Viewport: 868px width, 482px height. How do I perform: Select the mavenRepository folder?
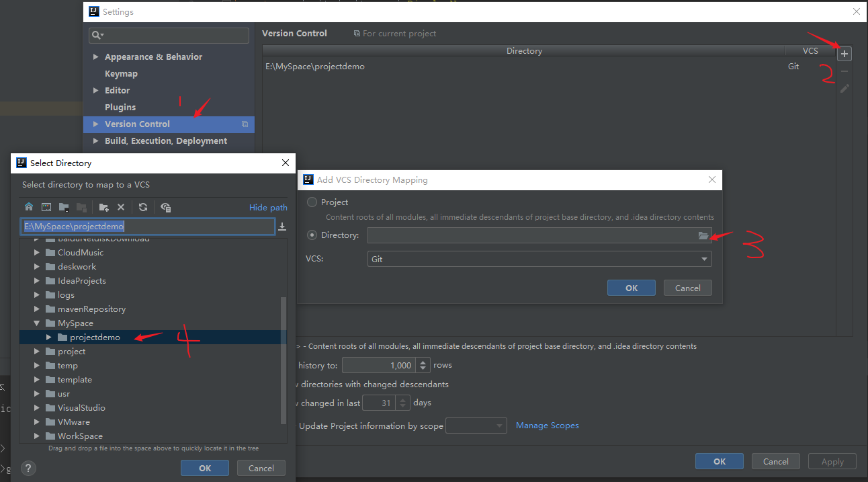(91, 309)
